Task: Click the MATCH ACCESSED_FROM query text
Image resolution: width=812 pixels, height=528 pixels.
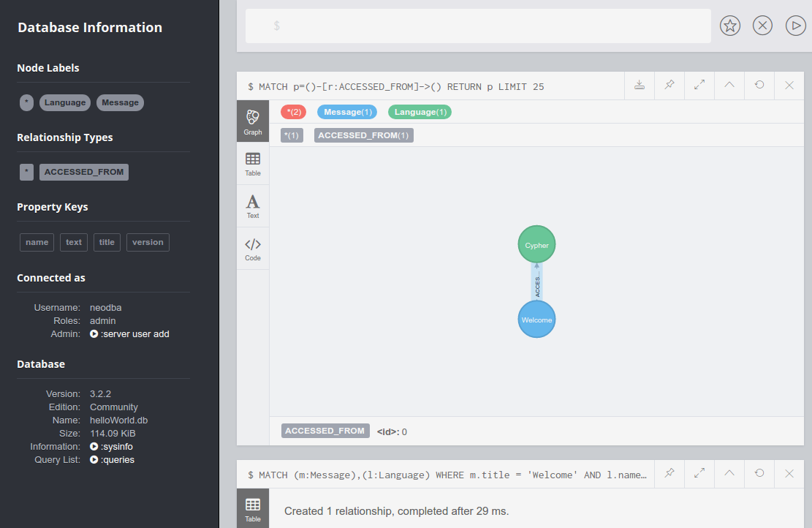Action: [396, 86]
